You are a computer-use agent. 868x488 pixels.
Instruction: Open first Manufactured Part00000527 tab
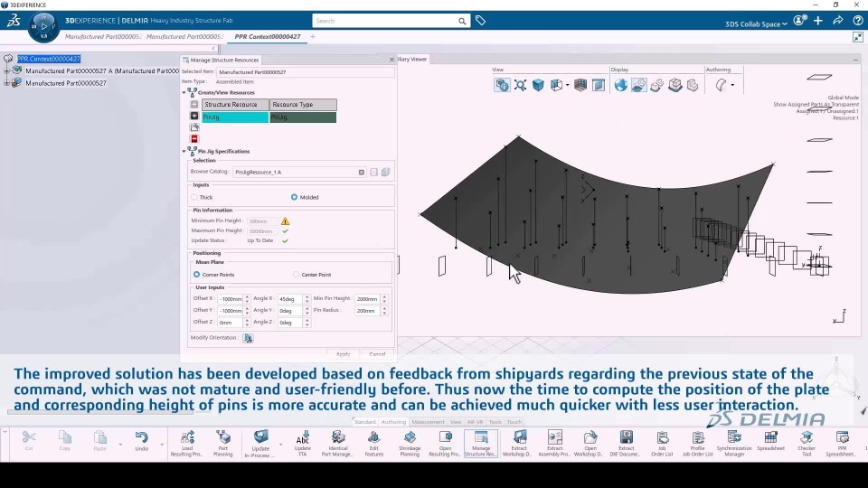(x=103, y=36)
